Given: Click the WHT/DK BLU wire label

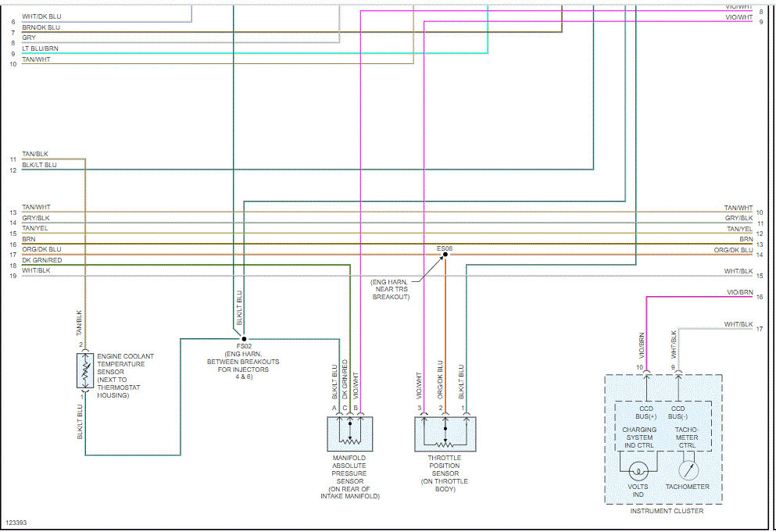Looking at the screenshot, I should [x=41, y=16].
